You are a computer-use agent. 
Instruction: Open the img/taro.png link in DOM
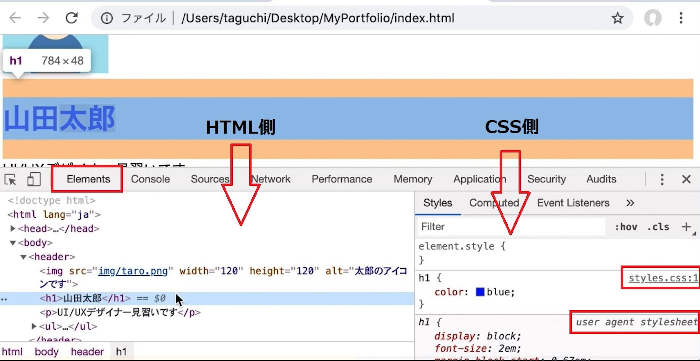click(x=133, y=271)
